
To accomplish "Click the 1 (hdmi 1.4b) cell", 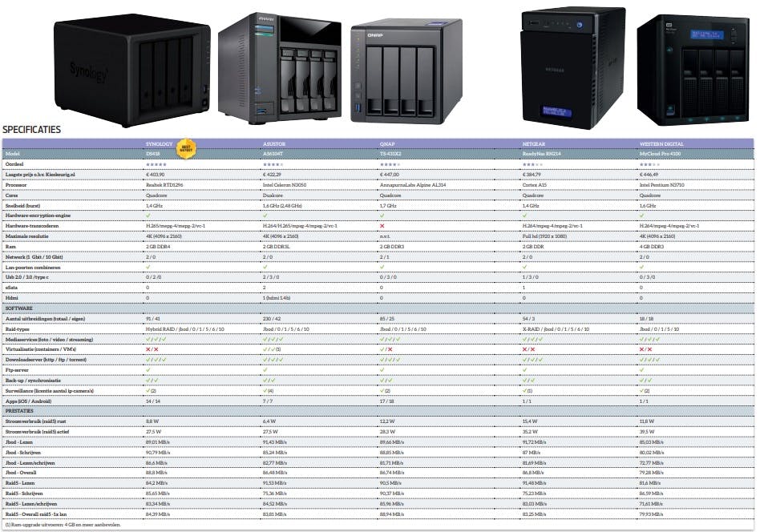I will pyautogui.click(x=277, y=298).
